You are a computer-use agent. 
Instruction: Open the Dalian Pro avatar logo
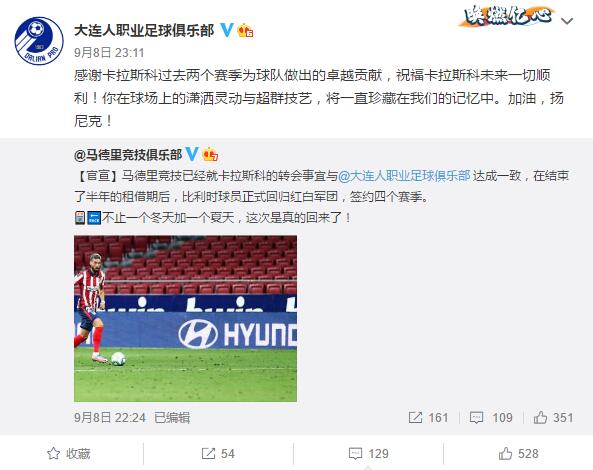tap(39, 41)
